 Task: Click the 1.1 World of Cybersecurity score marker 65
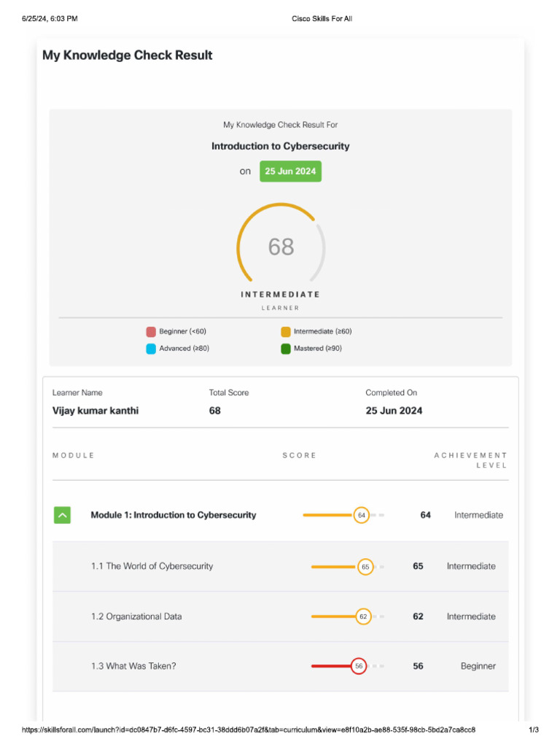pyautogui.click(x=365, y=566)
